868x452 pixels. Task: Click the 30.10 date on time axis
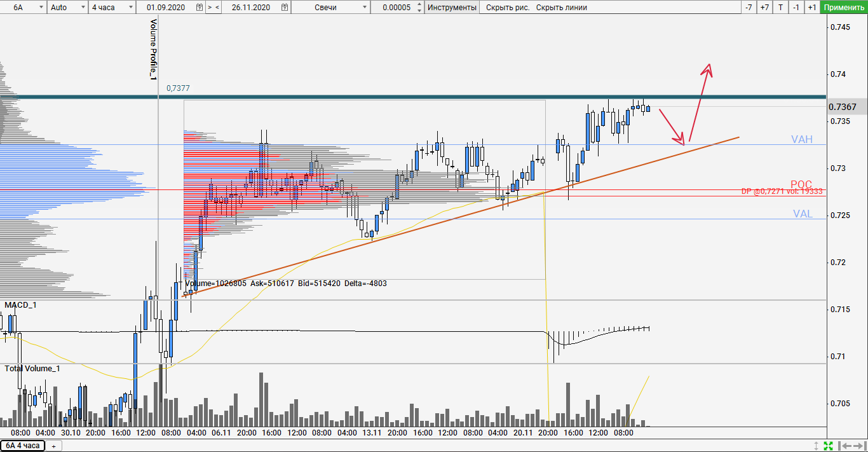(71, 432)
